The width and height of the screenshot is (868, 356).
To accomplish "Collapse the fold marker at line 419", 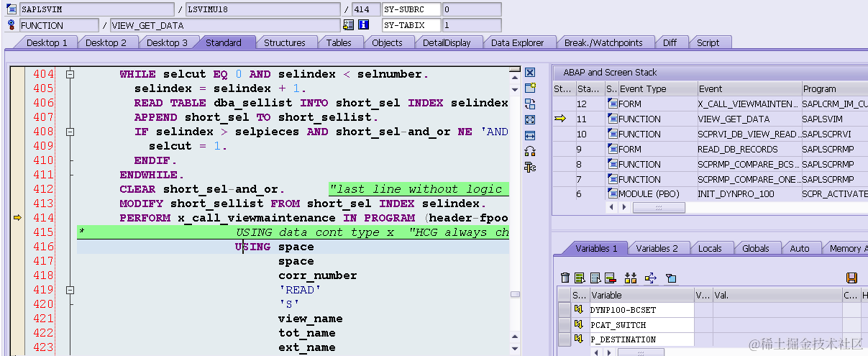I will click(70, 290).
